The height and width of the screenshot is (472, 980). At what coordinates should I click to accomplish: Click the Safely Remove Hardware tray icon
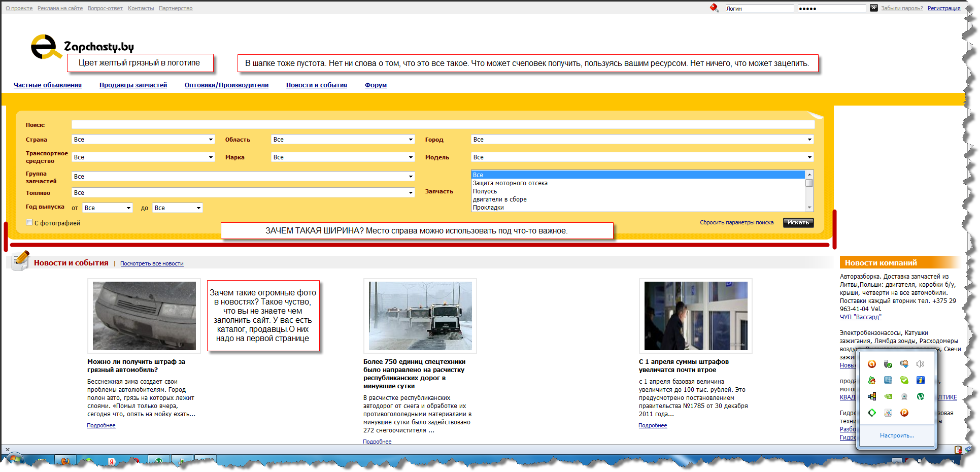point(888,364)
